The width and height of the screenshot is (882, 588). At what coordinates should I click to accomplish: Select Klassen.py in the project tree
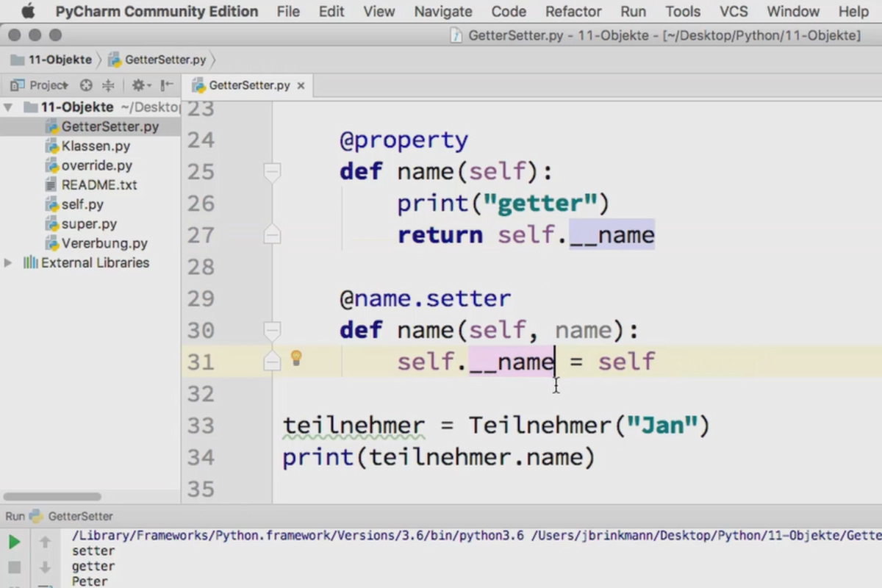click(x=96, y=146)
